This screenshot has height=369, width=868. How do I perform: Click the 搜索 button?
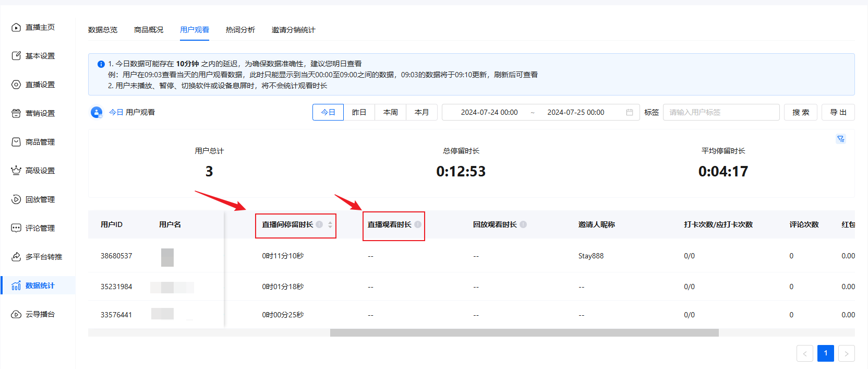click(800, 112)
